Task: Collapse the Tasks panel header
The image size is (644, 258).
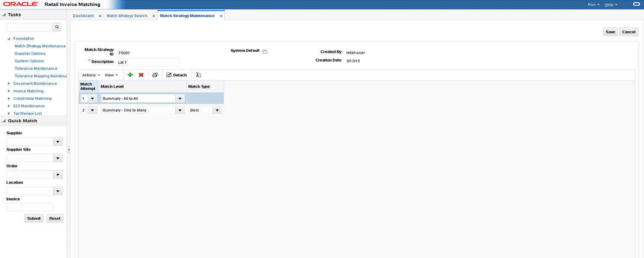Action: pos(4,15)
